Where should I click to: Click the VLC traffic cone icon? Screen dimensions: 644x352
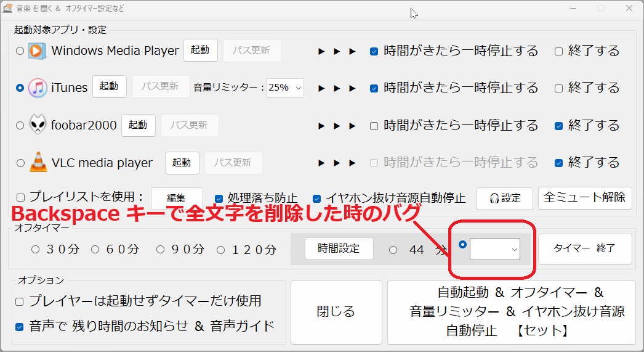pyautogui.click(x=38, y=163)
